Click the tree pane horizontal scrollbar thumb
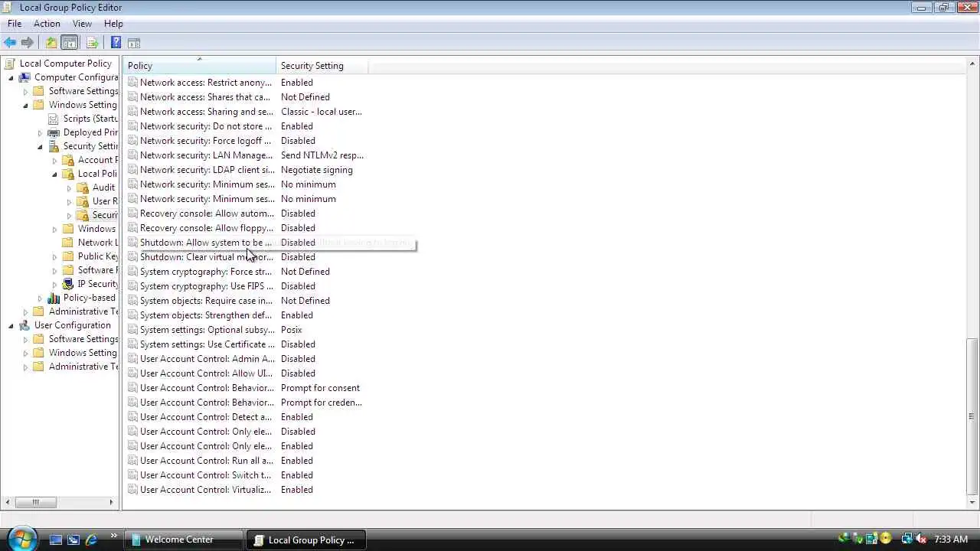This screenshot has height=551, width=980. click(x=35, y=502)
